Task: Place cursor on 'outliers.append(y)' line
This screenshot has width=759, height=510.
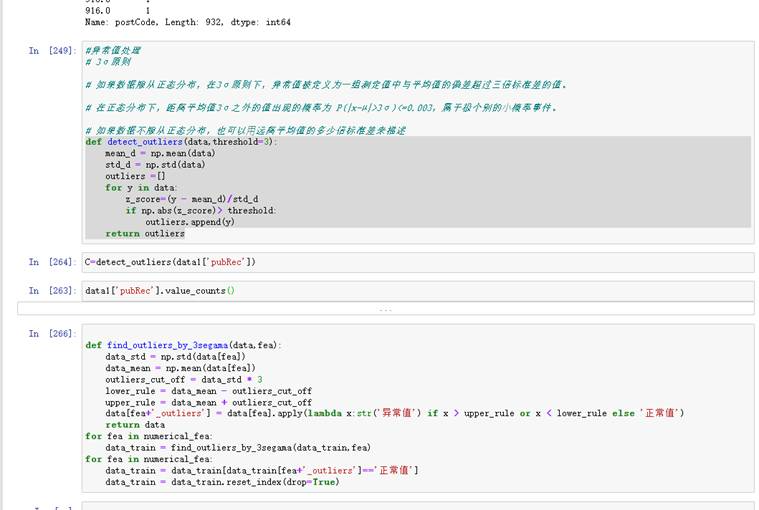Action: [190, 222]
